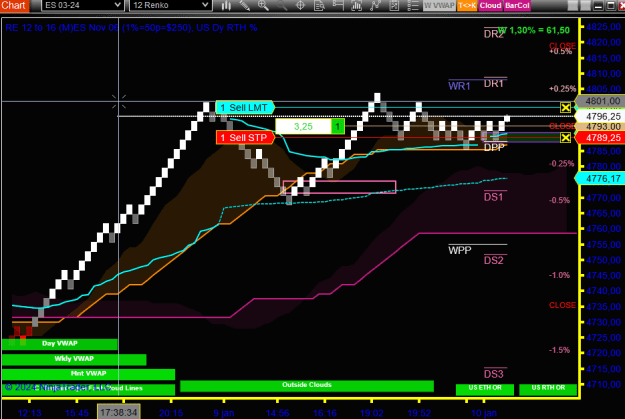Click the pink rectangle drawing on chart
The width and height of the screenshot is (625, 419).
(x=340, y=187)
